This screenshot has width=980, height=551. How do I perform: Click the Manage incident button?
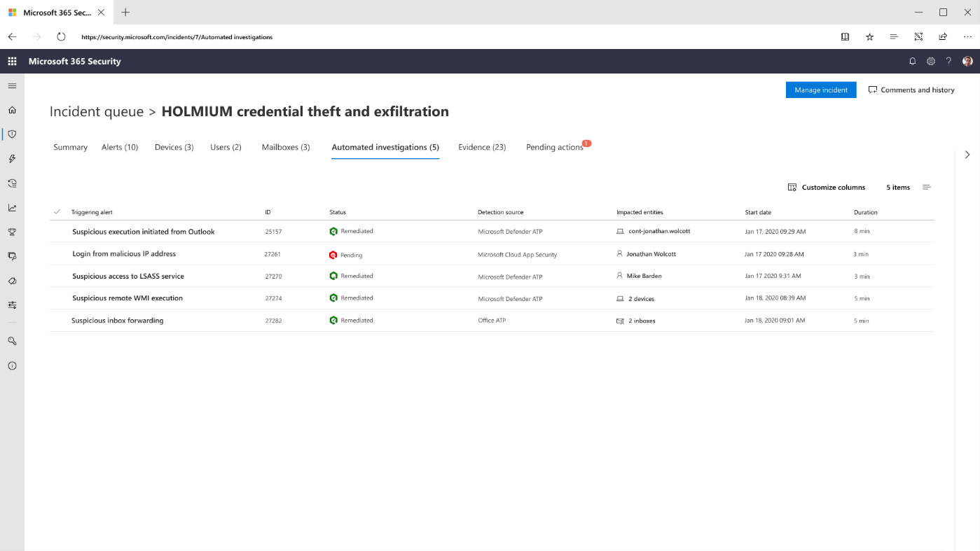tap(820, 90)
